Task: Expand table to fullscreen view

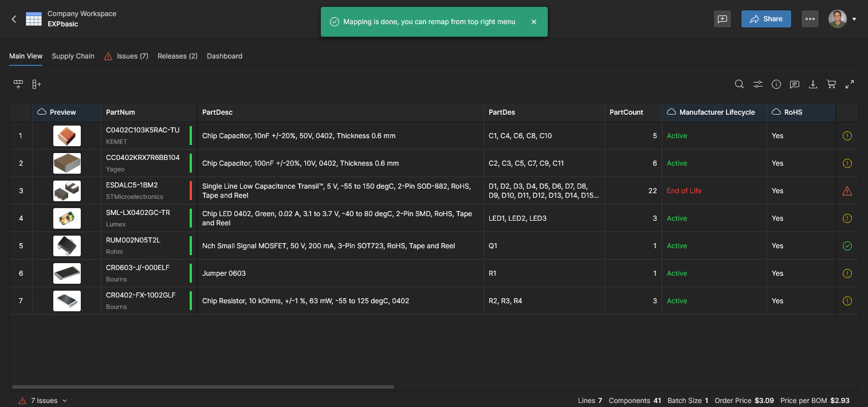Action: point(850,84)
